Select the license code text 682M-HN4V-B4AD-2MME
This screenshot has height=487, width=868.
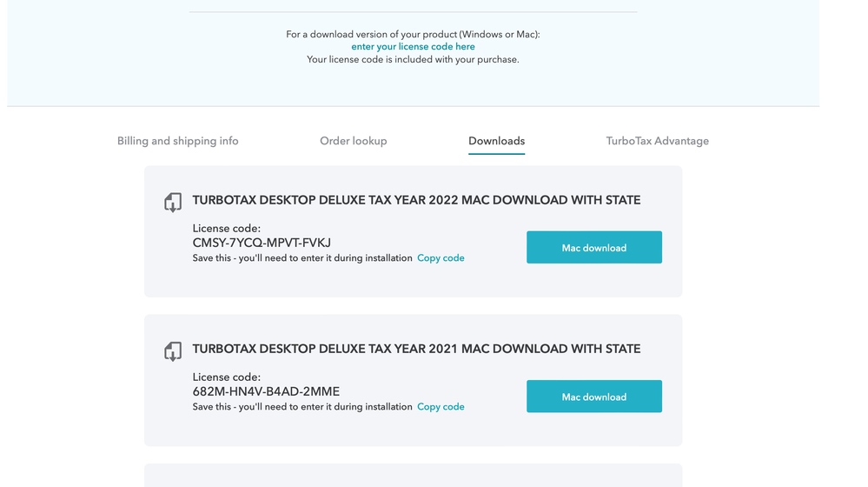click(x=266, y=391)
